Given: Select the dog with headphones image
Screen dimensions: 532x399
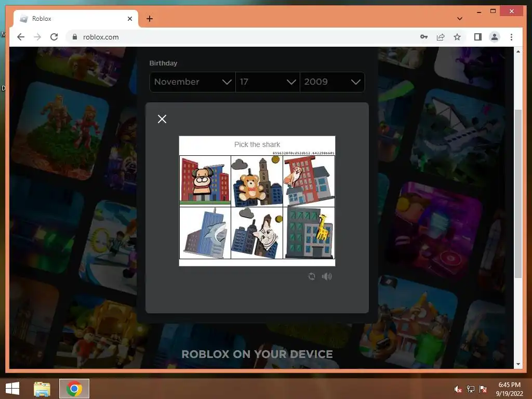Looking at the screenshot, I should [x=205, y=181].
